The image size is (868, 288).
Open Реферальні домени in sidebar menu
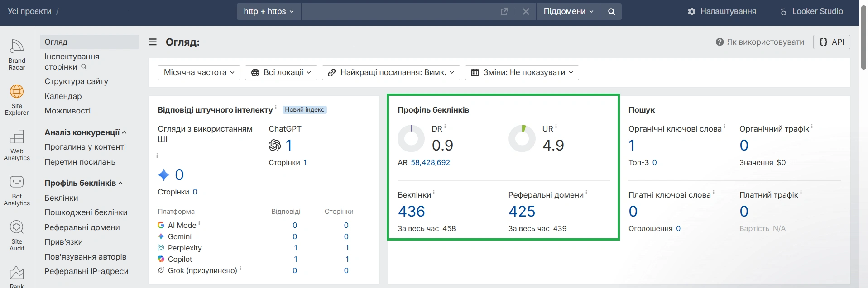click(82, 227)
